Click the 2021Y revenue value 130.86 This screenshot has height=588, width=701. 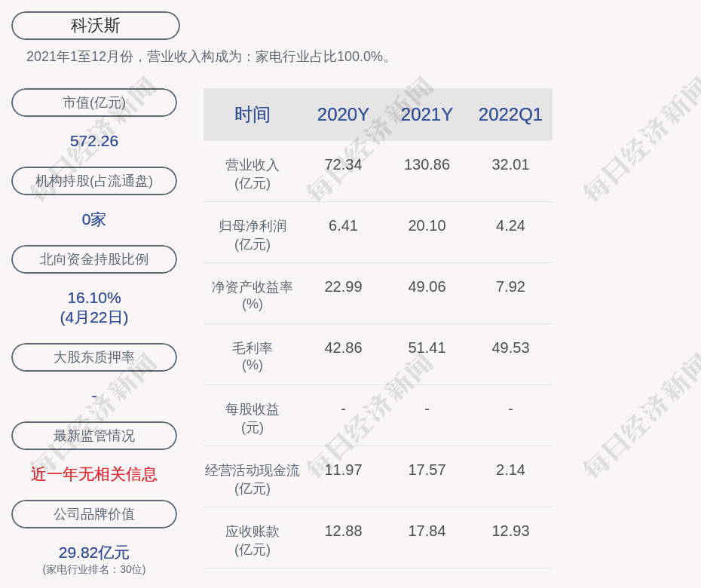427,164
